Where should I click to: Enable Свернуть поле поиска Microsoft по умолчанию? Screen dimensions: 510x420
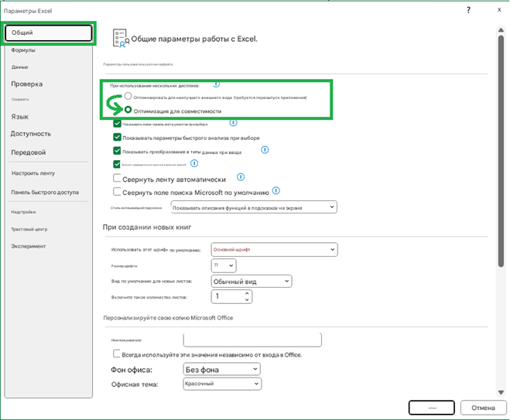117,192
